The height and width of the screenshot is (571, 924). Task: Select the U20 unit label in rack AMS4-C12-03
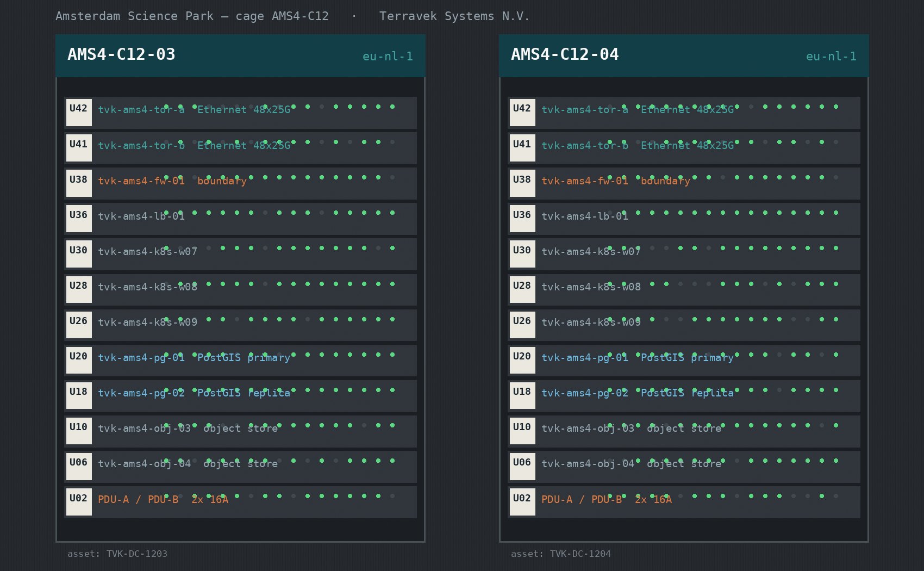point(79,360)
